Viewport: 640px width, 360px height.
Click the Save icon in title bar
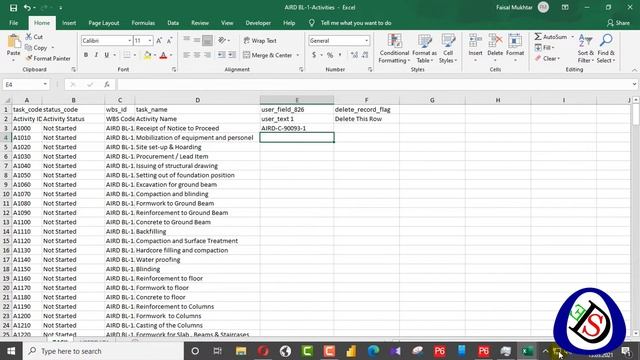(x=13, y=8)
